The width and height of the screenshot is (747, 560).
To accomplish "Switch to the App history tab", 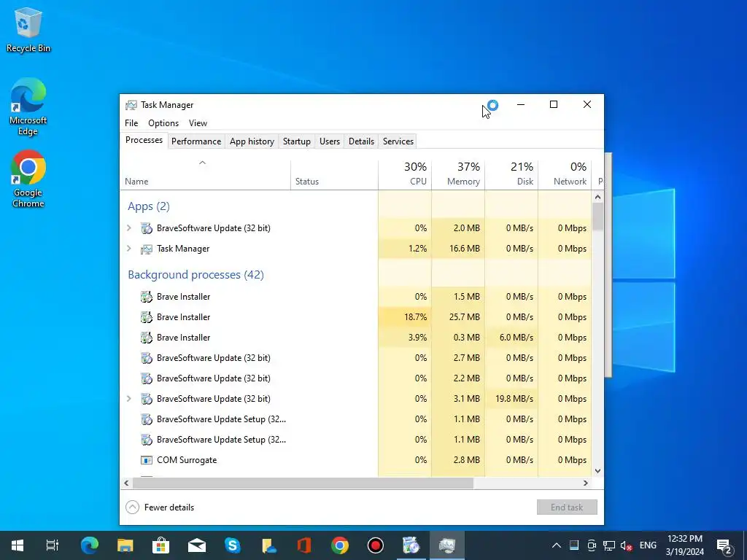I will point(252,141).
